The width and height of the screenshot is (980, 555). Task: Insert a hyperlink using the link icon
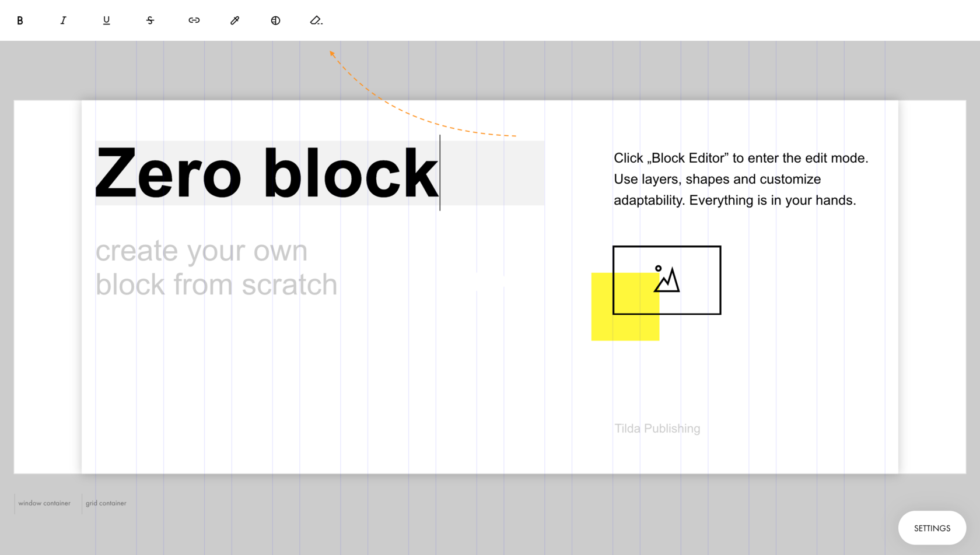click(x=194, y=20)
